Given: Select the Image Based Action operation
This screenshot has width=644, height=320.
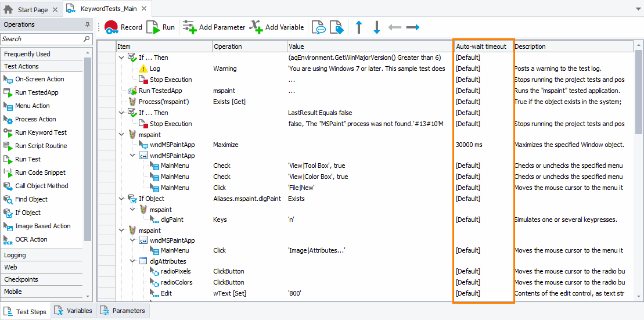Looking at the screenshot, I should click(x=42, y=226).
